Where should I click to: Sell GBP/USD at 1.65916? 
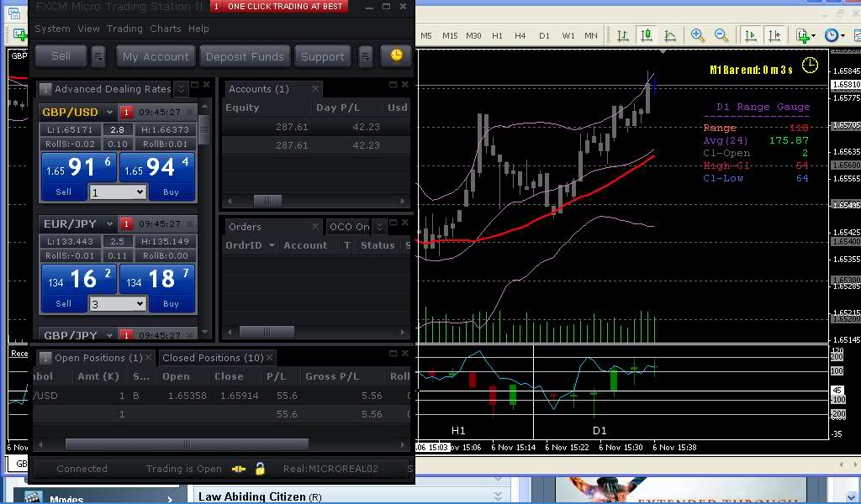coord(78,175)
